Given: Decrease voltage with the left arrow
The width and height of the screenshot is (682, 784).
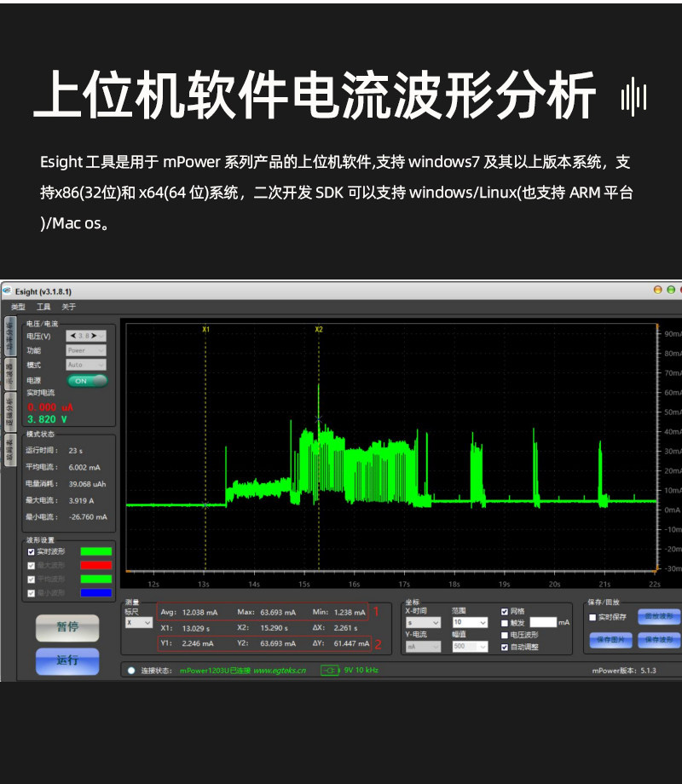Looking at the screenshot, I should coord(73,336).
